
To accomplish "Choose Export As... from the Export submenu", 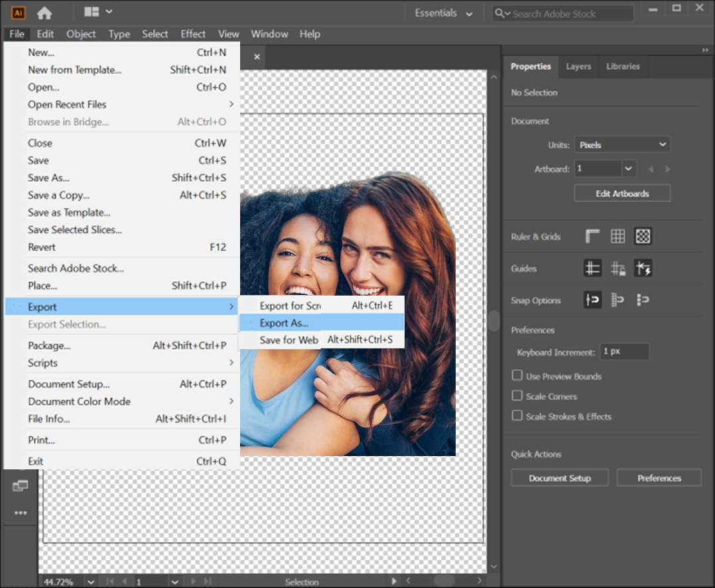I will point(284,323).
